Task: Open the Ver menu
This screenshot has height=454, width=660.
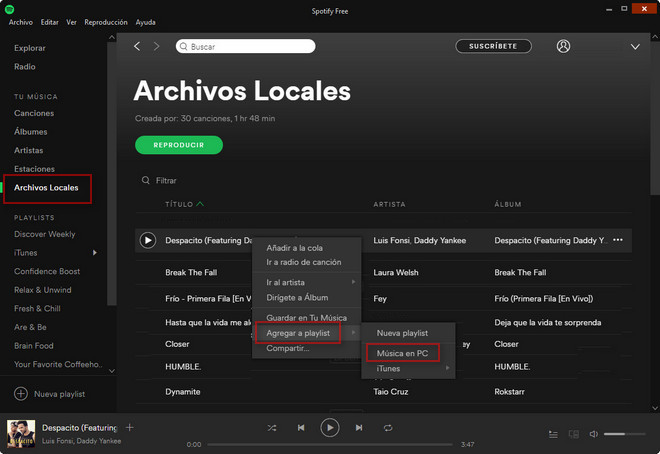Action: pyautogui.click(x=71, y=22)
